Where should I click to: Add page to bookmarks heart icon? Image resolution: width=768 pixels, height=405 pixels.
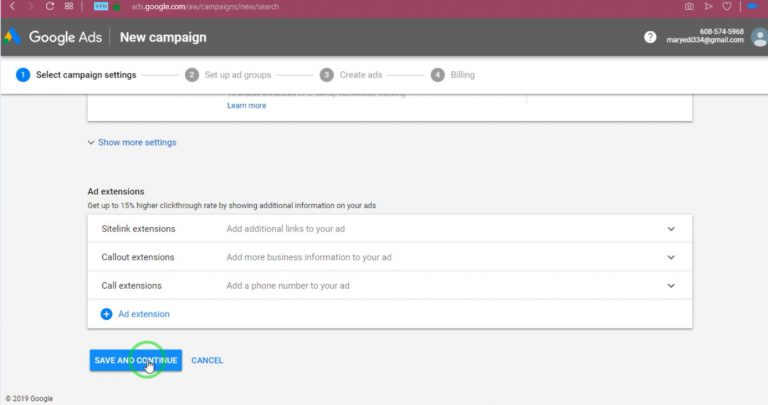727,6
